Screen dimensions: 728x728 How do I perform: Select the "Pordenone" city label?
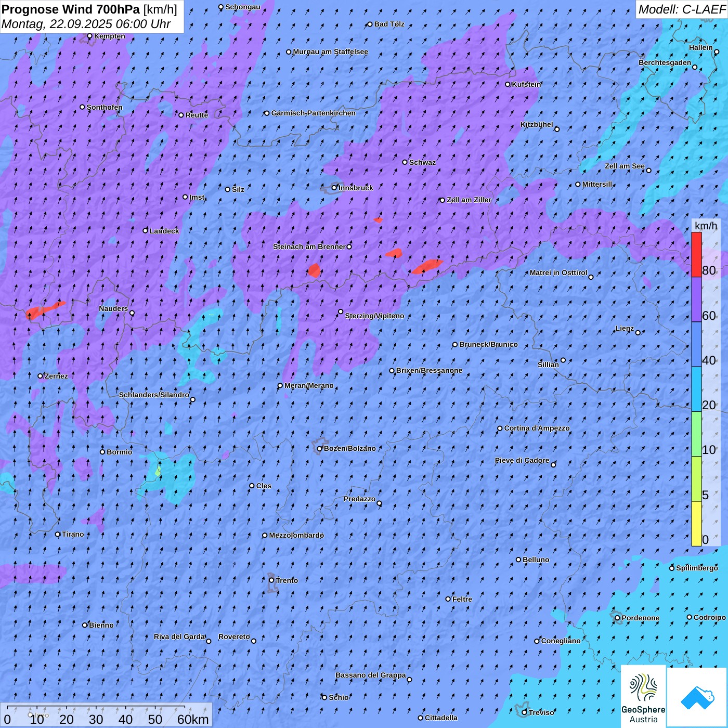641,618
